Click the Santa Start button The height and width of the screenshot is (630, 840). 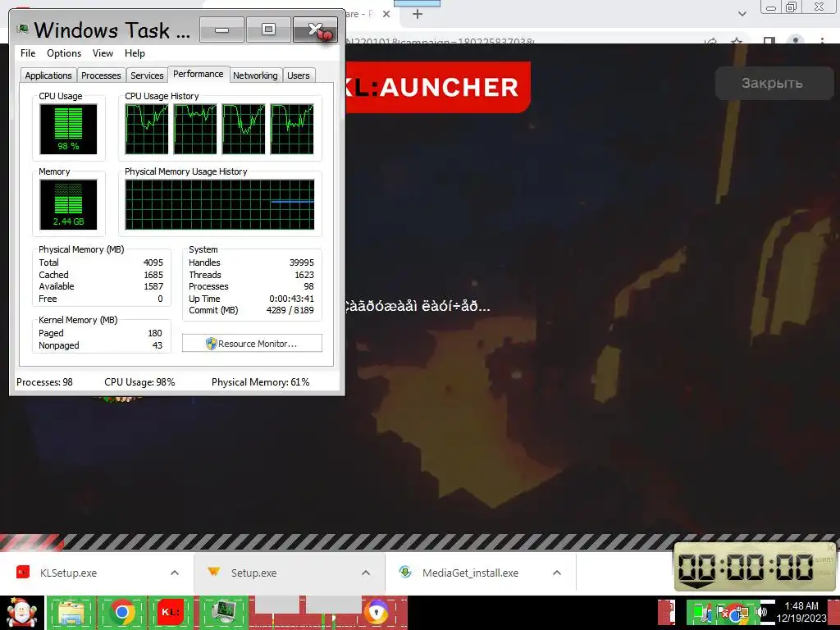pos(21,613)
